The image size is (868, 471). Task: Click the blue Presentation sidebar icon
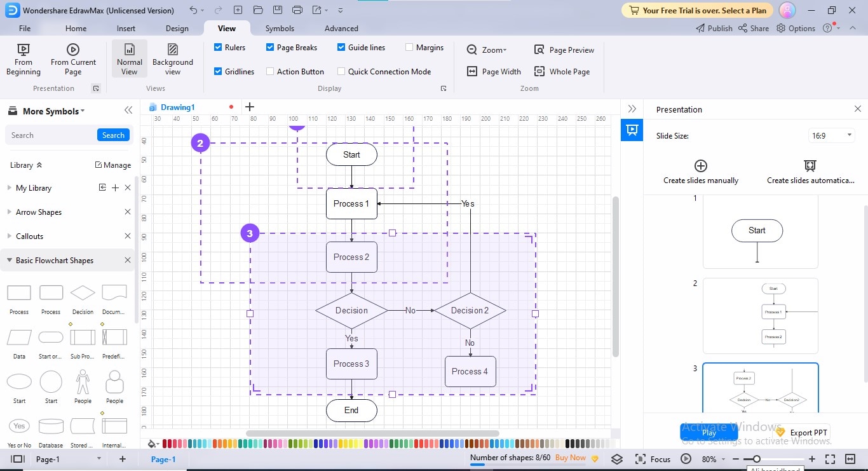click(632, 130)
